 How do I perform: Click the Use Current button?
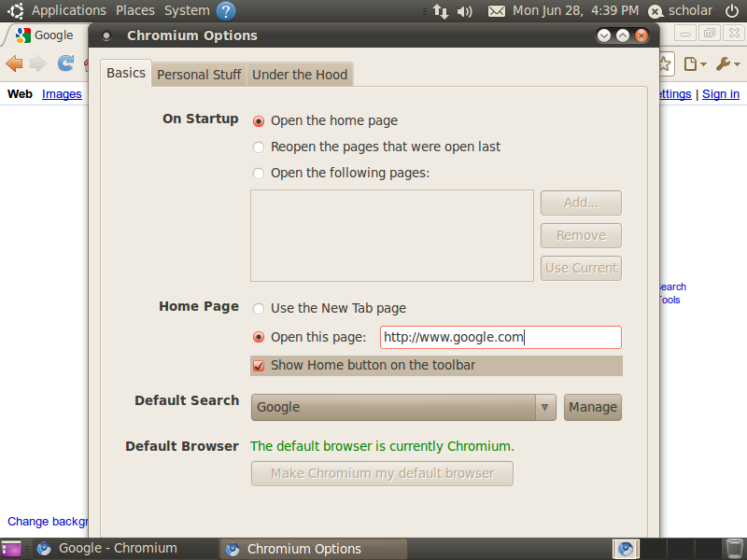point(581,268)
